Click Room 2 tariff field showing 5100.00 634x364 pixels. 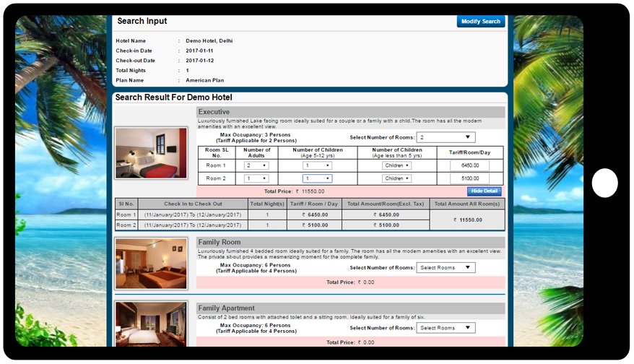[x=470, y=178]
